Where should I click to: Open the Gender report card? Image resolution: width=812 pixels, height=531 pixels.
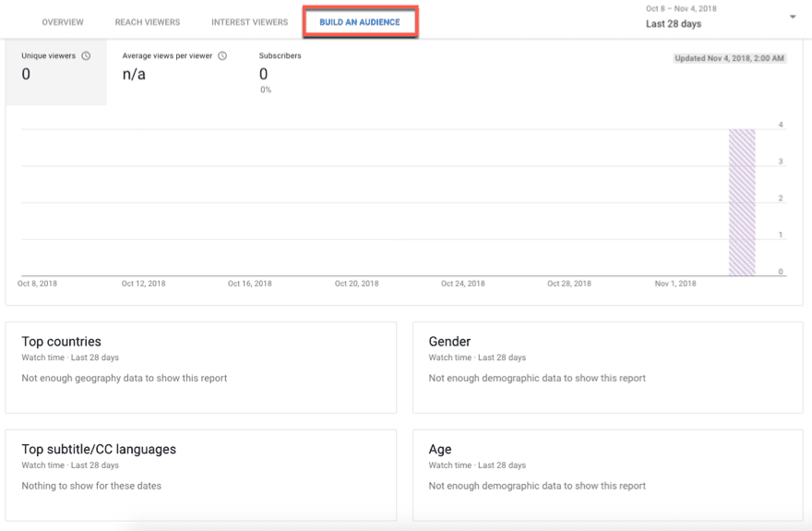[x=607, y=367]
